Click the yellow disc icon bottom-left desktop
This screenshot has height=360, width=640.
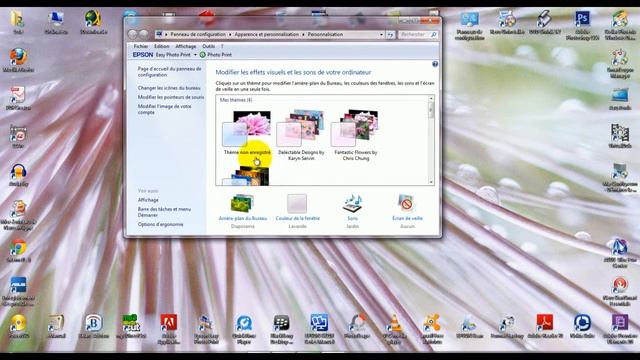[18, 327]
